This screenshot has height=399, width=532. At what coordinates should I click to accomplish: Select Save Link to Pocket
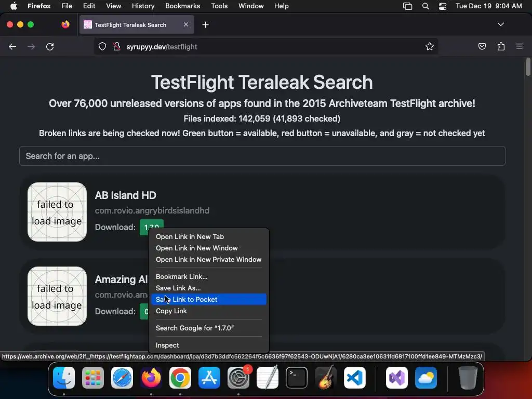pyautogui.click(x=208, y=299)
